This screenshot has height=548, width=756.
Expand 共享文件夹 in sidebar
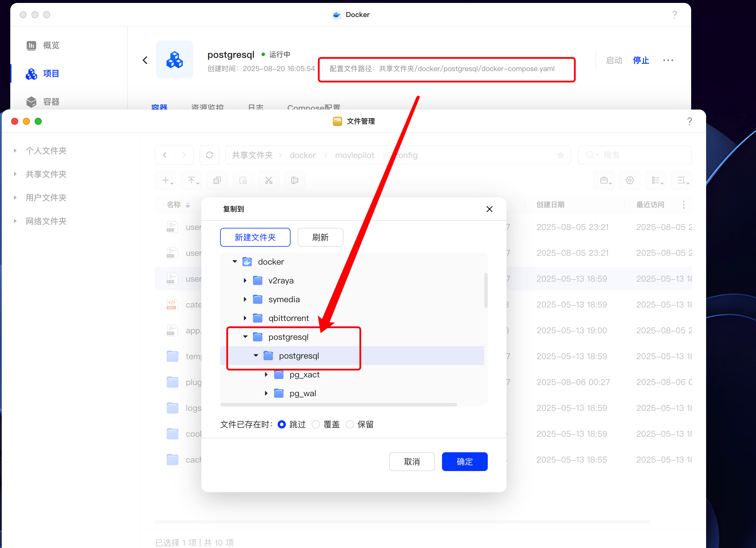coord(15,174)
